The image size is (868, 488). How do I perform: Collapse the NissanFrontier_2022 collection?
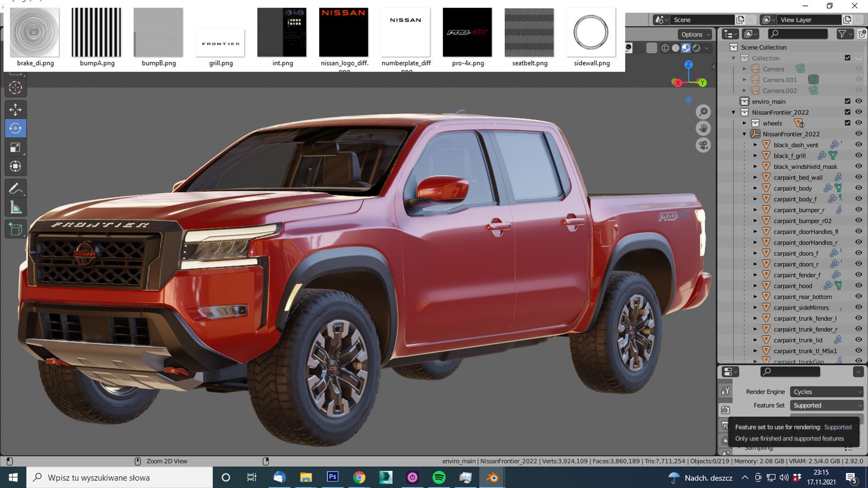click(733, 113)
